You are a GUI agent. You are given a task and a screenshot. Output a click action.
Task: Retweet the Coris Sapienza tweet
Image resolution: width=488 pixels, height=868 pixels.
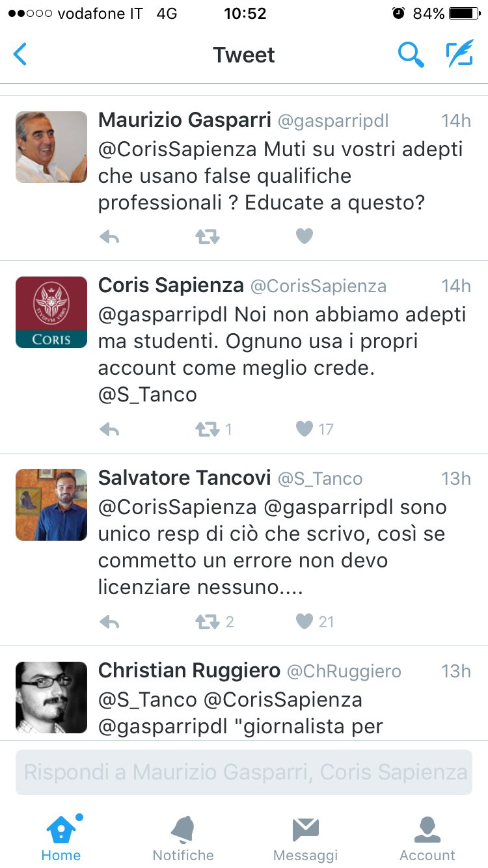tap(208, 429)
